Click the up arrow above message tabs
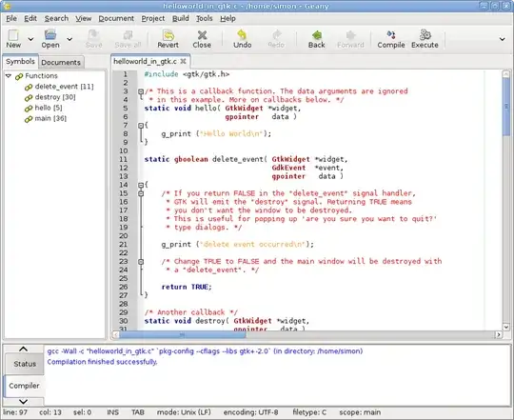Image resolution: width=514 pixels, height=420 pixels. tap(23, 349)
